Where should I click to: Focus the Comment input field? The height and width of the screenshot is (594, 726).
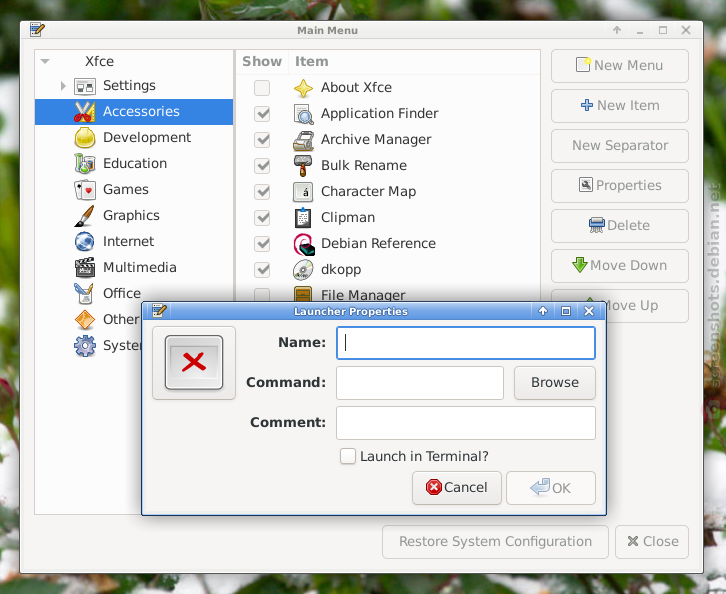pos(466,423)
